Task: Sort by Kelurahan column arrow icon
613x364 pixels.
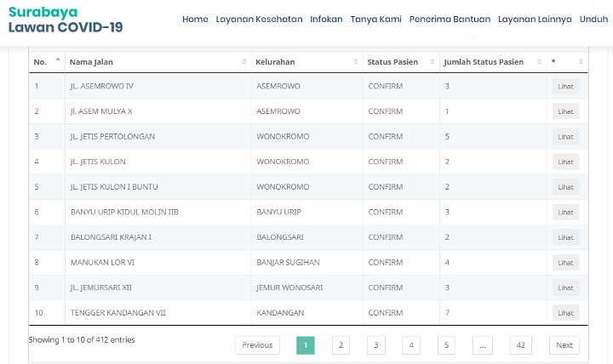Action: click(356, 62)
